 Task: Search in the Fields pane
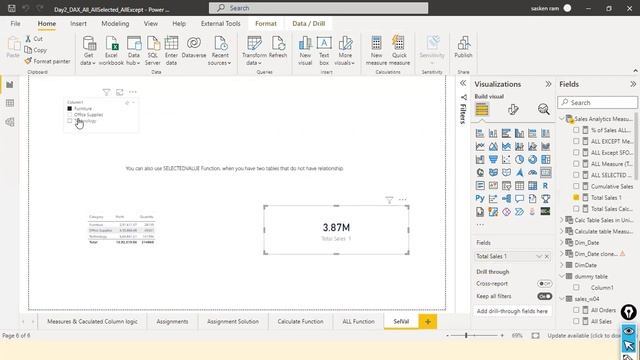[597, 102]
